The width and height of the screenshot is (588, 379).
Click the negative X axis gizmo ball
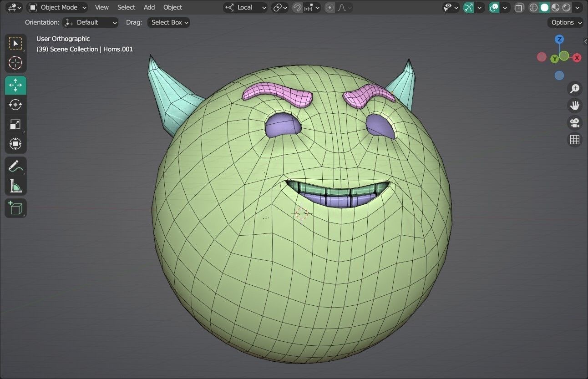(x=542, y=57)
